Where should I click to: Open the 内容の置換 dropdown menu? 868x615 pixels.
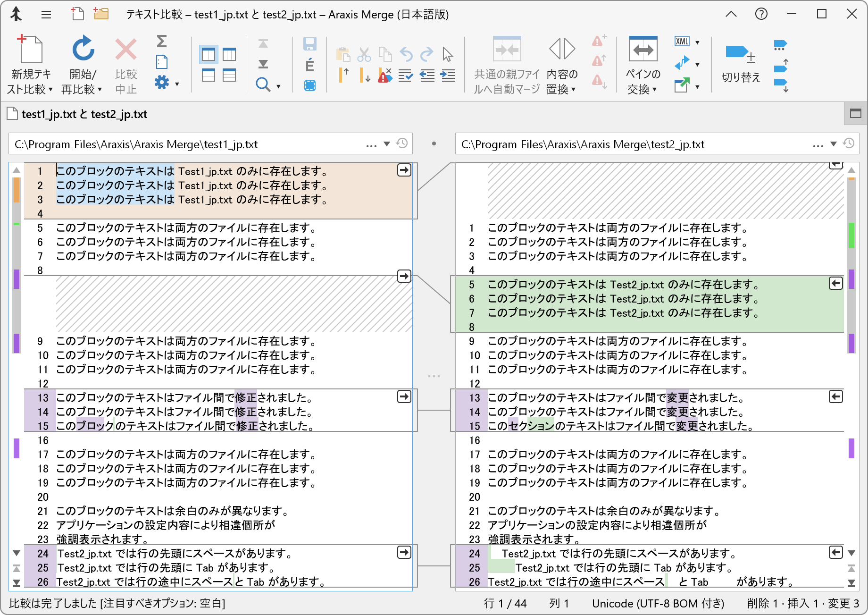(573, 89)
